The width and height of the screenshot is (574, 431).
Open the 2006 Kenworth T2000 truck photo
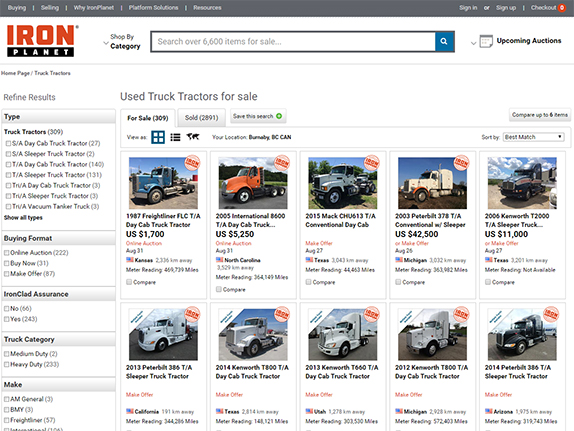click(522, 183)
